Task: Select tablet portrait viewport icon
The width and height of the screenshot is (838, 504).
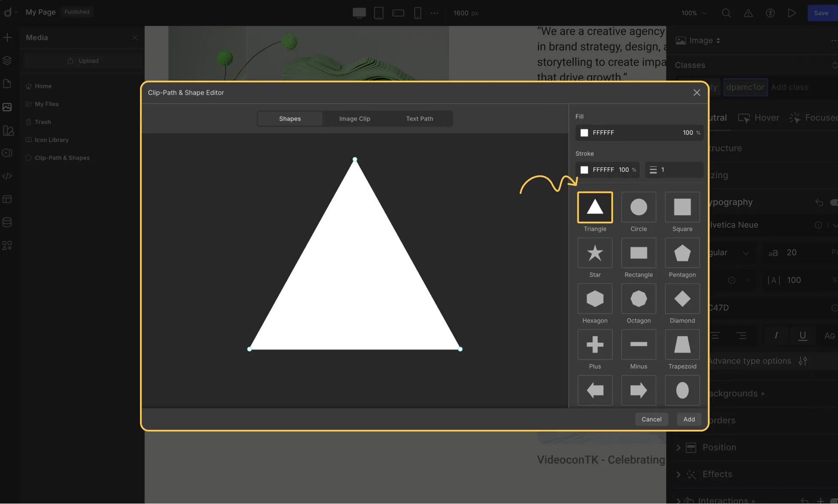Action: 379,13
